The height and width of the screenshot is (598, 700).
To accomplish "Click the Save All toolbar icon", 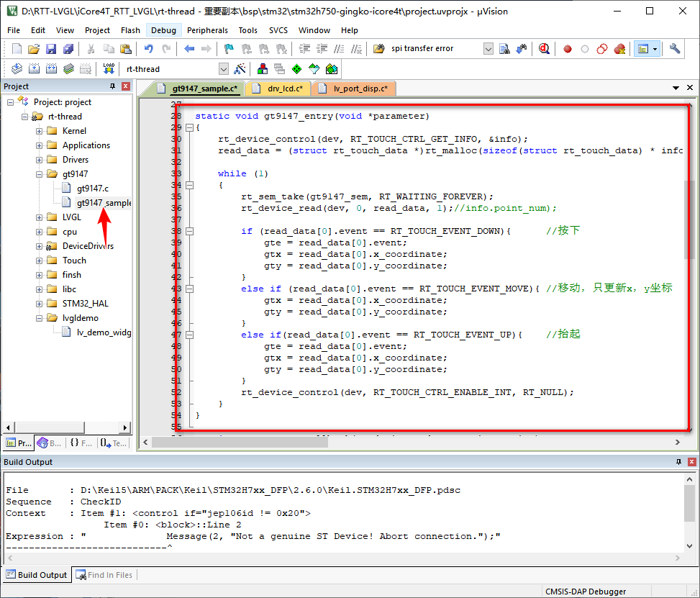I will pos(68,49).
